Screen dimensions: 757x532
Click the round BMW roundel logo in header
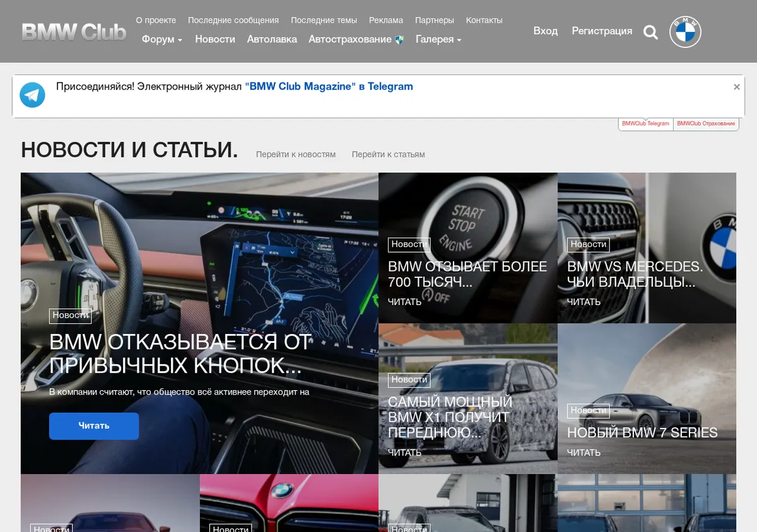(685, 32)
